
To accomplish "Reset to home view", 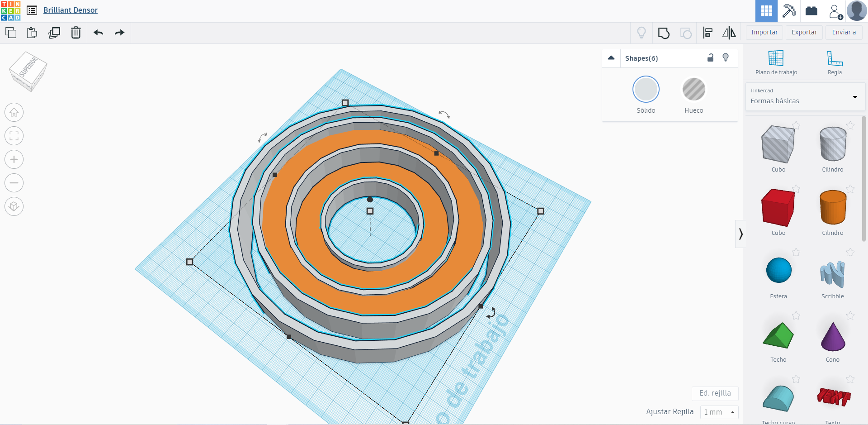I will [x=14, y=112].
